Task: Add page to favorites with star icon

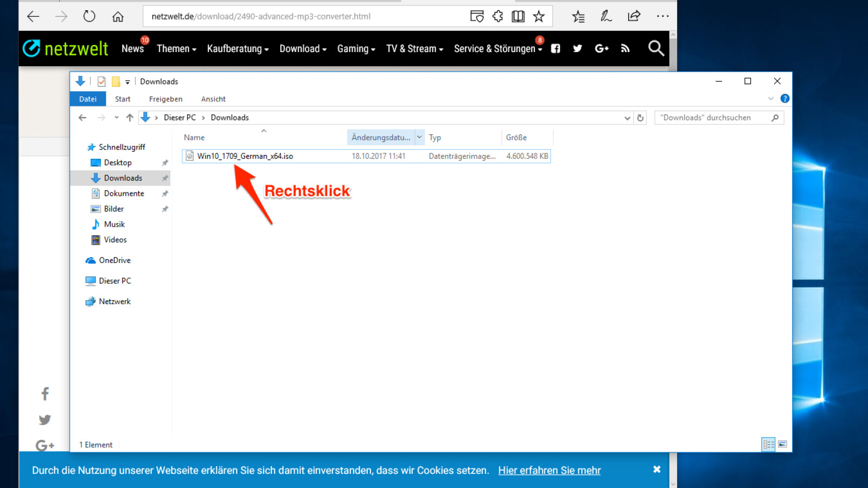Action: tap(538, 16)
